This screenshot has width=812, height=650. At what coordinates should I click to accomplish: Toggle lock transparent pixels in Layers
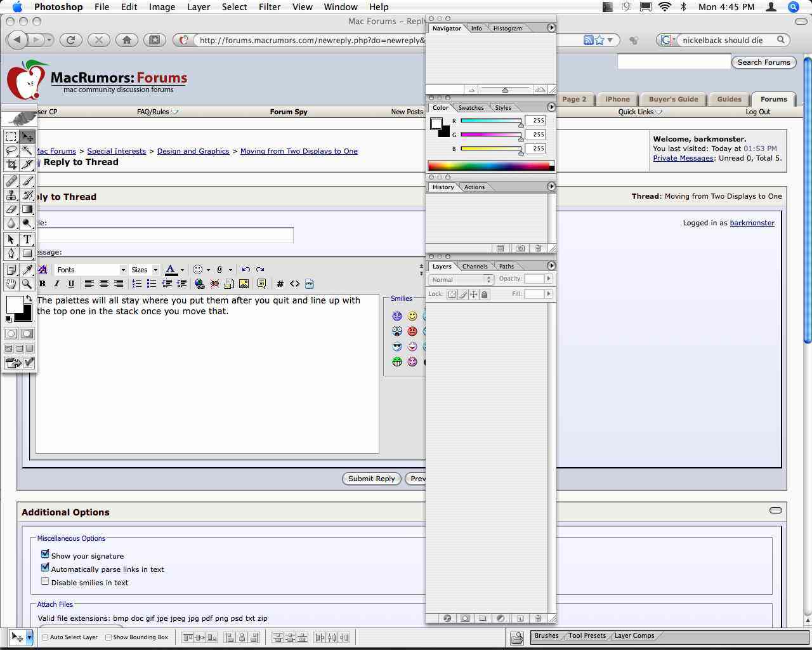pos(452,295)
